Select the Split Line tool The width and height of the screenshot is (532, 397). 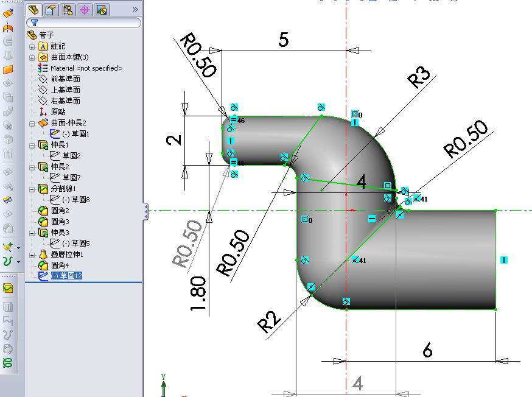(x=8, y=289)
